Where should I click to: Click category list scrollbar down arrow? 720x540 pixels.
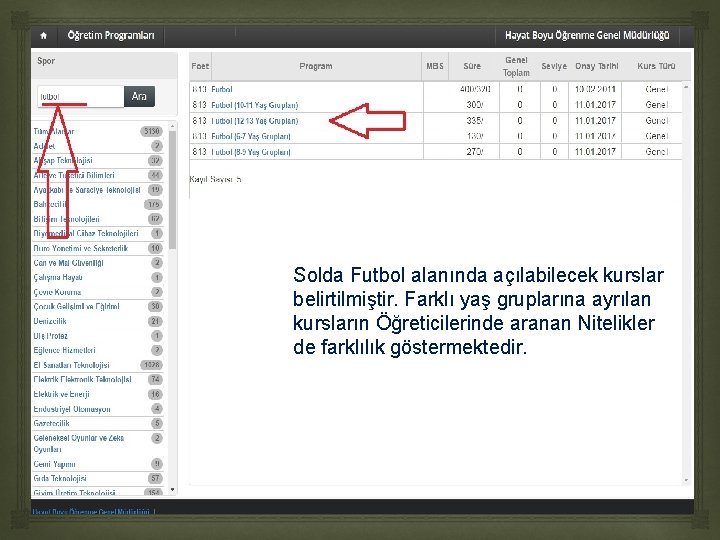(x=173, y=490)
